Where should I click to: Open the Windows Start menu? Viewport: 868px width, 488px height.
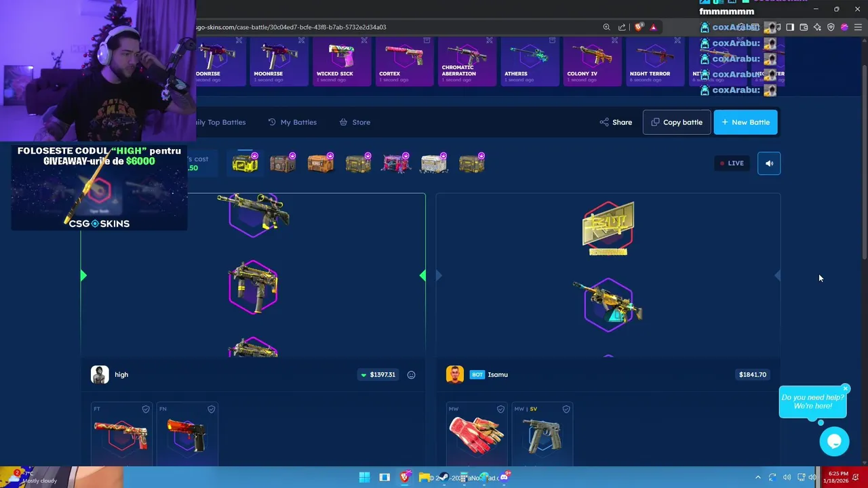[364, 477]
